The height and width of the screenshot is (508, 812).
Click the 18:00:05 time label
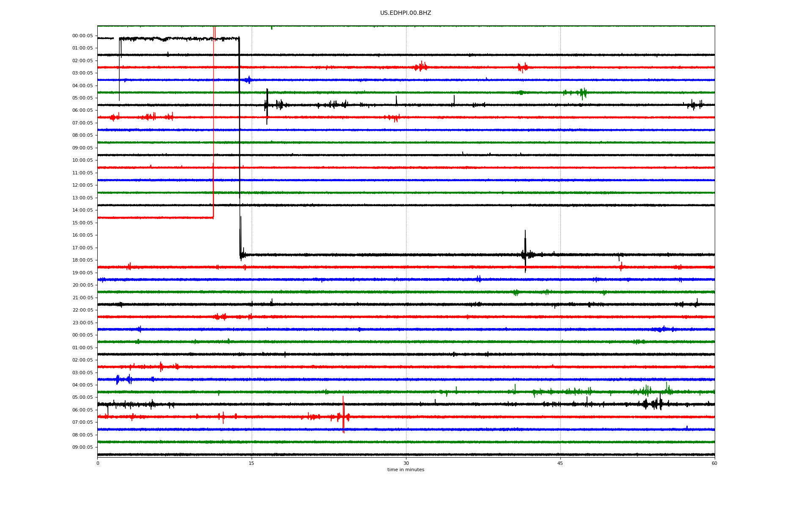point(82,260)
